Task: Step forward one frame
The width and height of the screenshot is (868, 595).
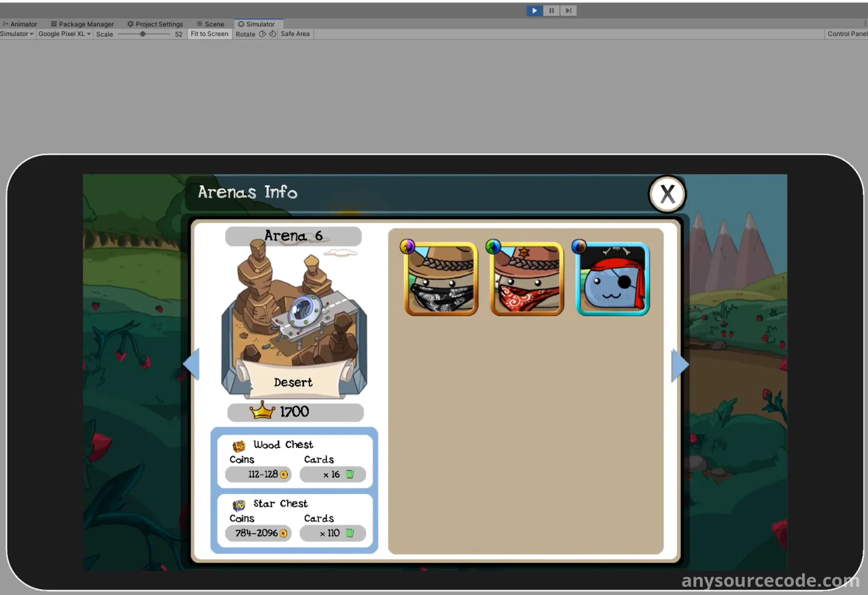Action: click(x=568, y=10)
